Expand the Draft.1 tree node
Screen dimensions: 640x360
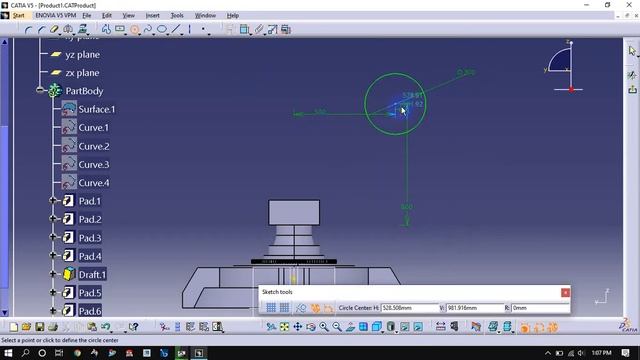pos(53,273)
